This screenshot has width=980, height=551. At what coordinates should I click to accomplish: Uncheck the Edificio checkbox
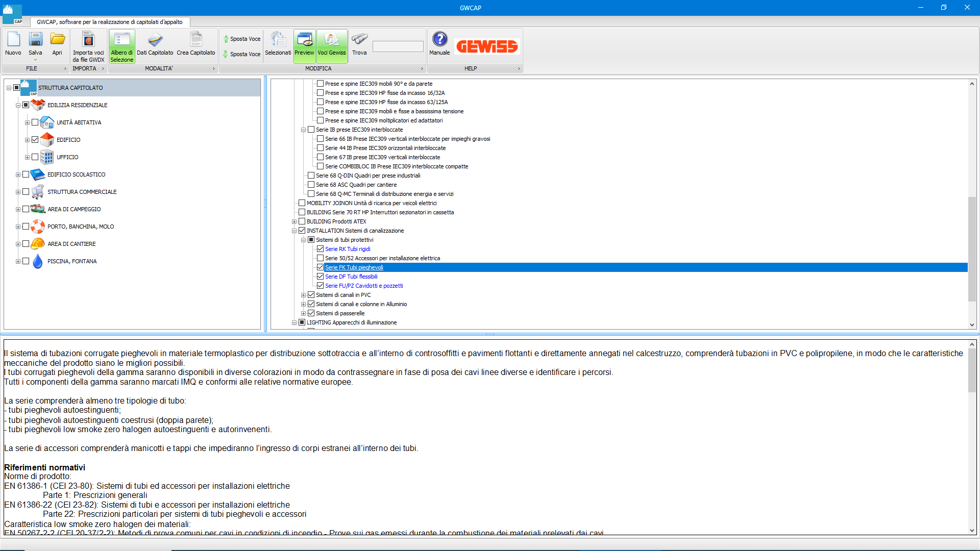pos(35,140)
